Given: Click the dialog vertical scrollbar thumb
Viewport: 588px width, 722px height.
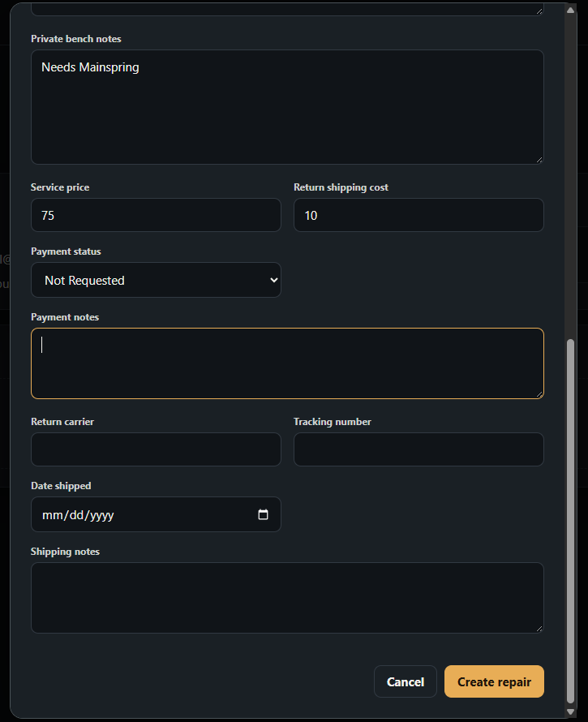Looking at the screenshot, I should click(x=570, y=522).
